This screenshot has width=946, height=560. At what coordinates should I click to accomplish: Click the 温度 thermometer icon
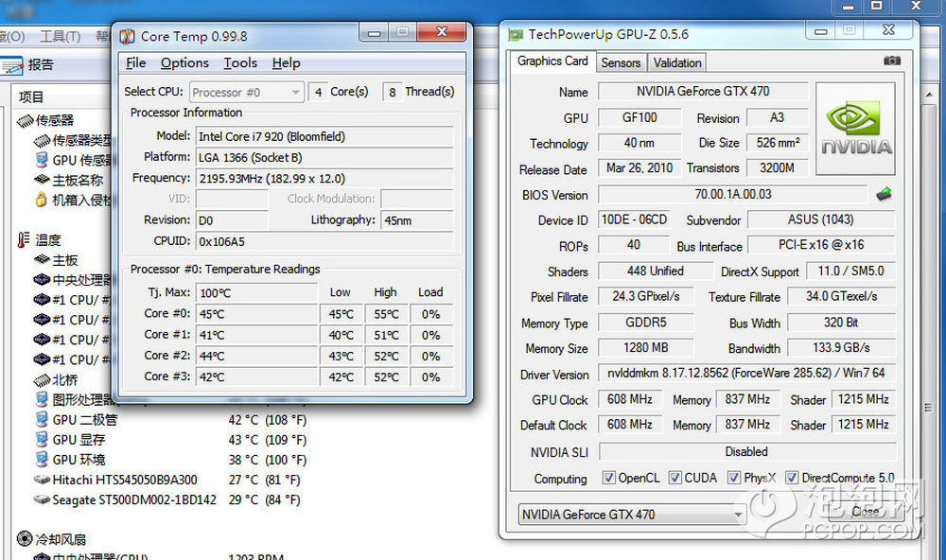24,240
